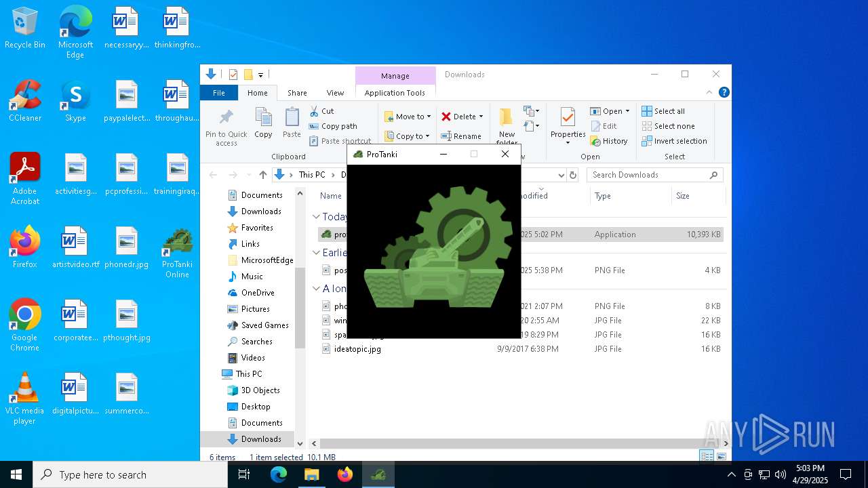
Task: Open the Delete dropdown arrow
Action: pos(481,117)
